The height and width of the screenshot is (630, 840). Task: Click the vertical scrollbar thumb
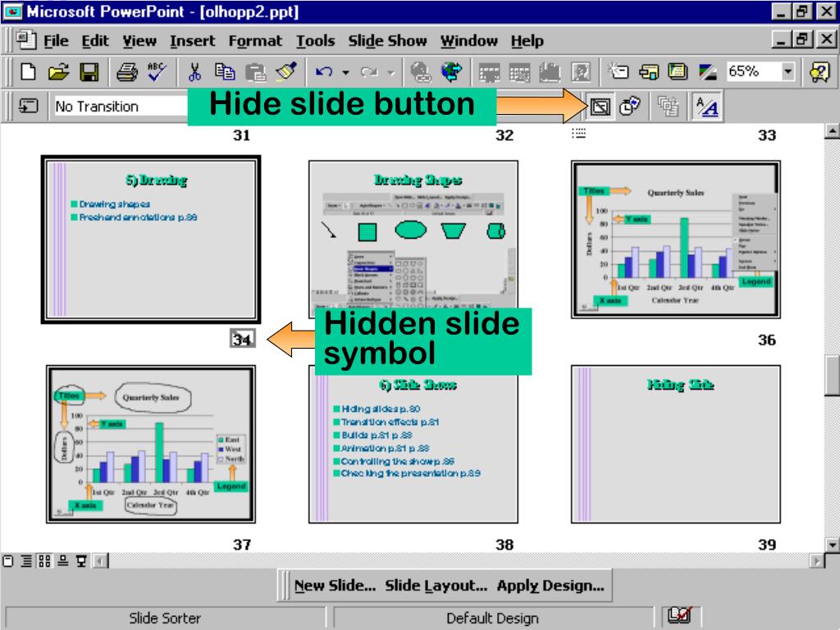tap(832, 376)
